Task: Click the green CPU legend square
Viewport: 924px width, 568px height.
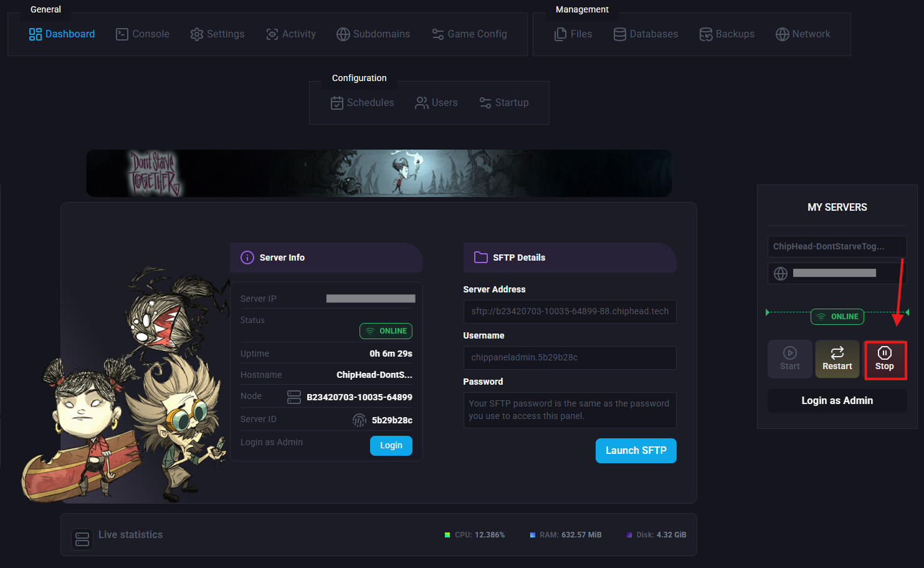Action: [x=447, y=535]
